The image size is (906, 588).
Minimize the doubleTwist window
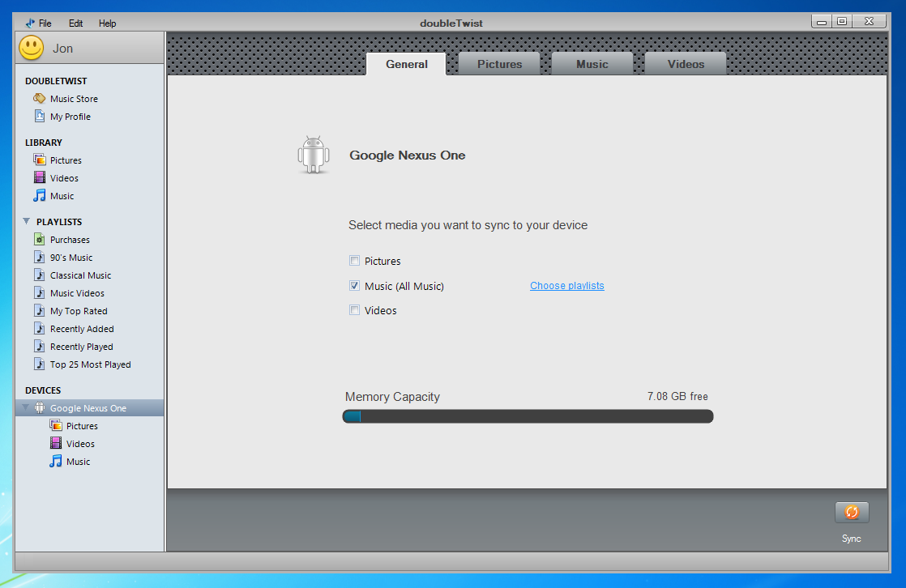pos(821,22)
